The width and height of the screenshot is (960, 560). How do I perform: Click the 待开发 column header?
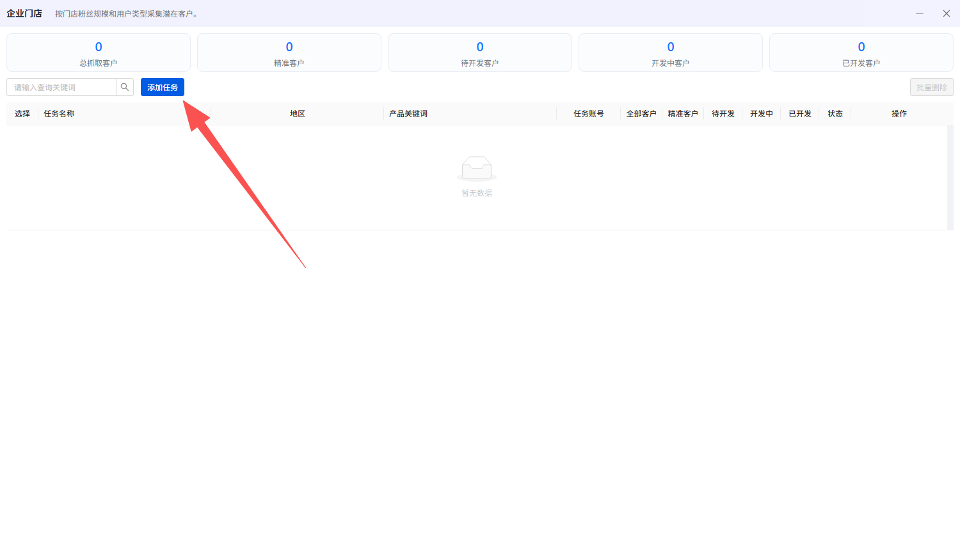click(x=723, y=114)
